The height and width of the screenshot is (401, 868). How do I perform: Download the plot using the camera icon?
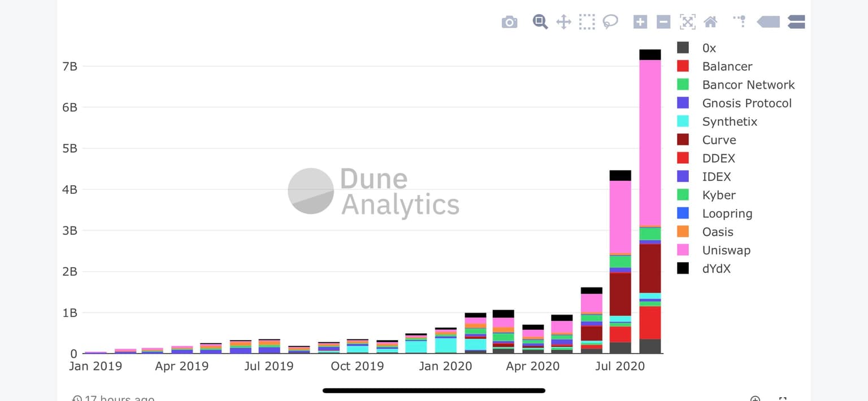509,22
